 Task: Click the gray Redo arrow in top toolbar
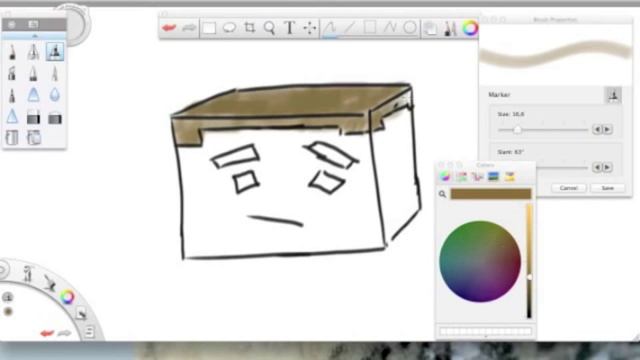(189, 28)
